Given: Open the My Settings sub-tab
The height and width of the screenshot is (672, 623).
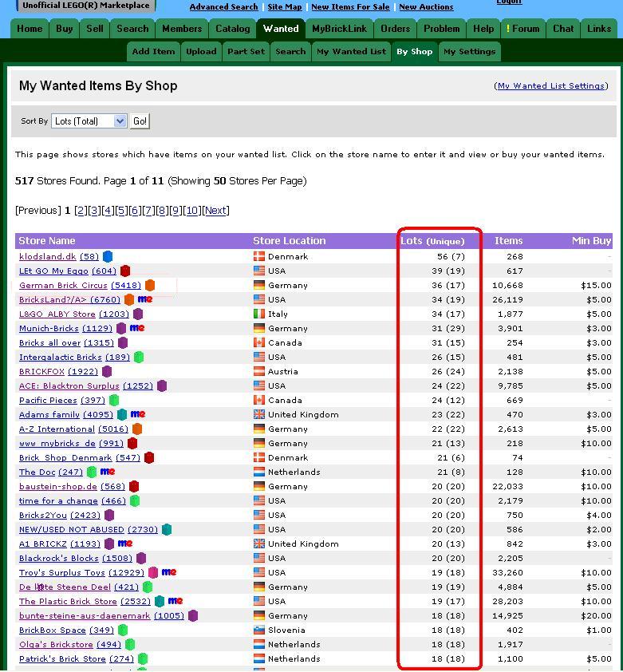Looking at the screenshot, I should point(470,51).
